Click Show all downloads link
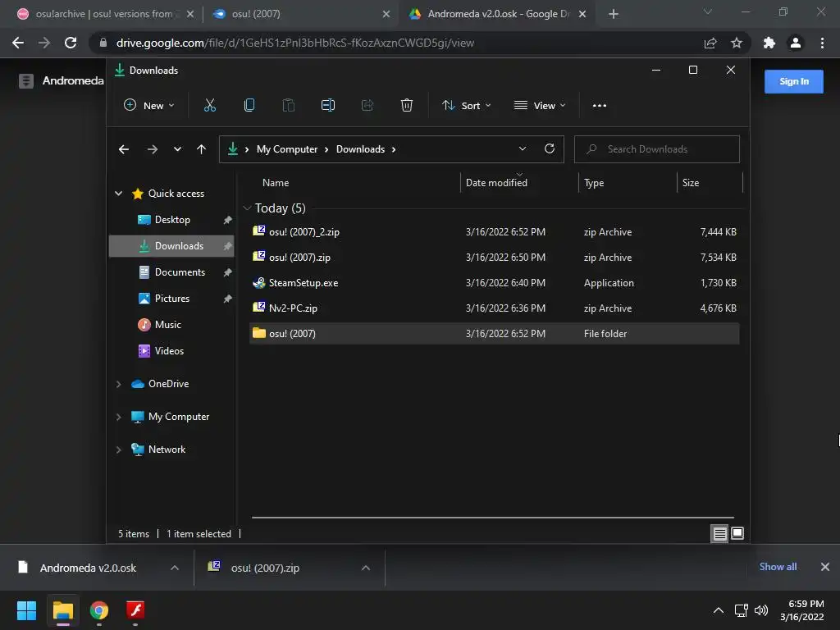This screenshot has height=630, width=840. pyautogui.click(x=778, y=567)
